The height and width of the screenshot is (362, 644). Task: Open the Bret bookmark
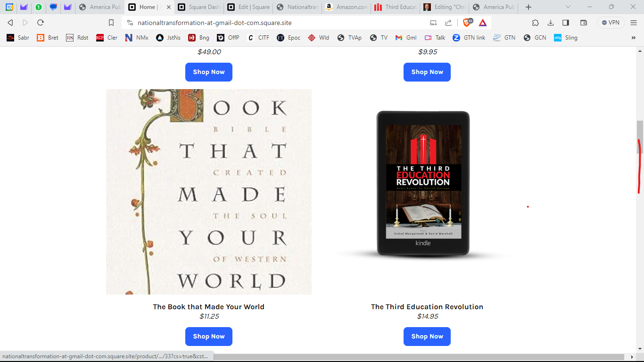pos(48,38)
